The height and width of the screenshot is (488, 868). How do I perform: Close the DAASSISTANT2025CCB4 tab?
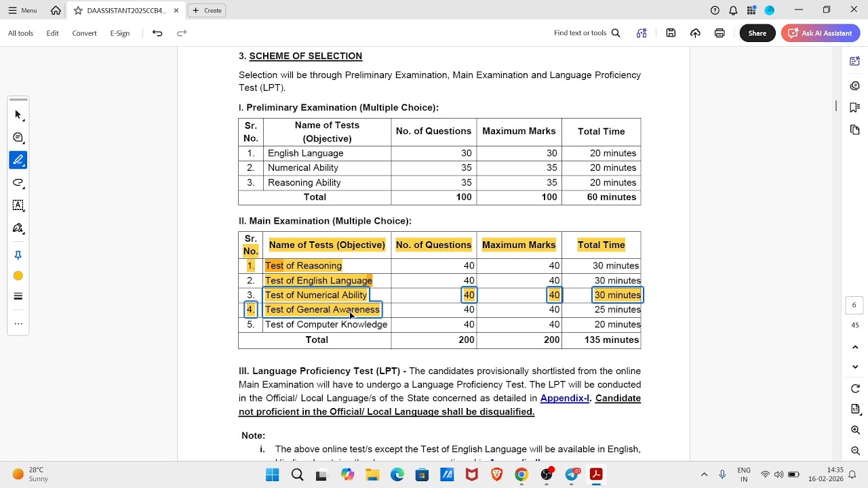click(176, 10)
